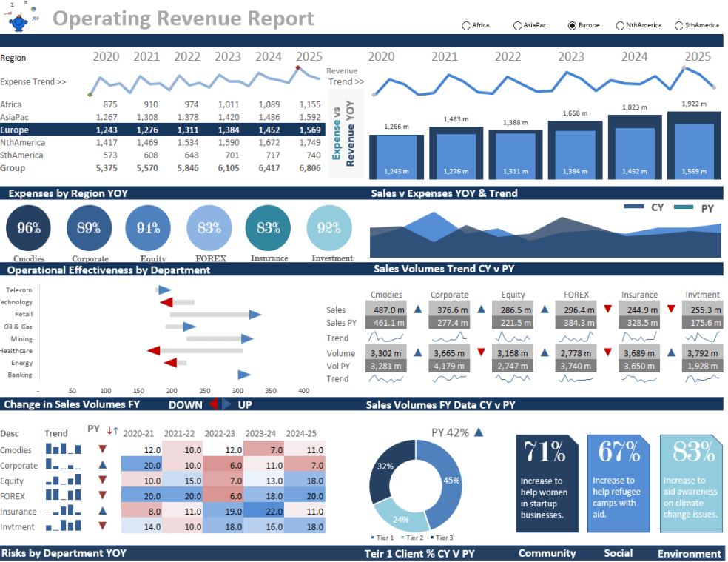Click the sort arrows next to PY
The image size is (728, 562).
112,431
